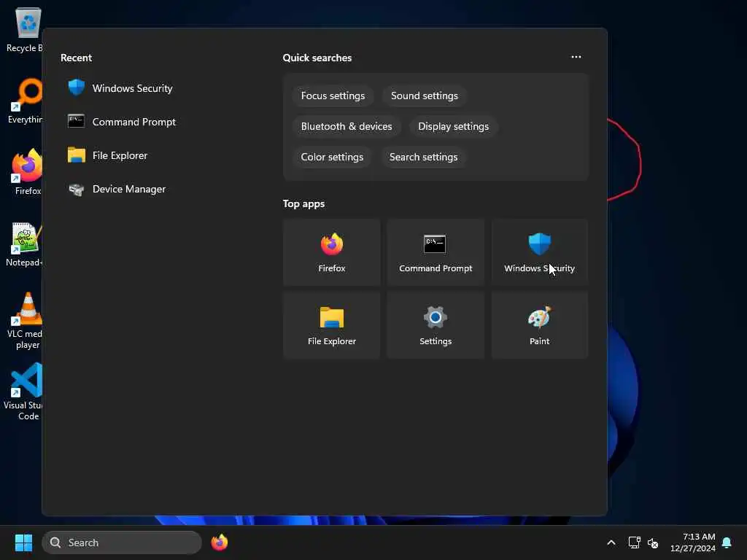This screenshot has height=560, width=747.
Task: Select Color settings quick search
Action: point(332,157)
